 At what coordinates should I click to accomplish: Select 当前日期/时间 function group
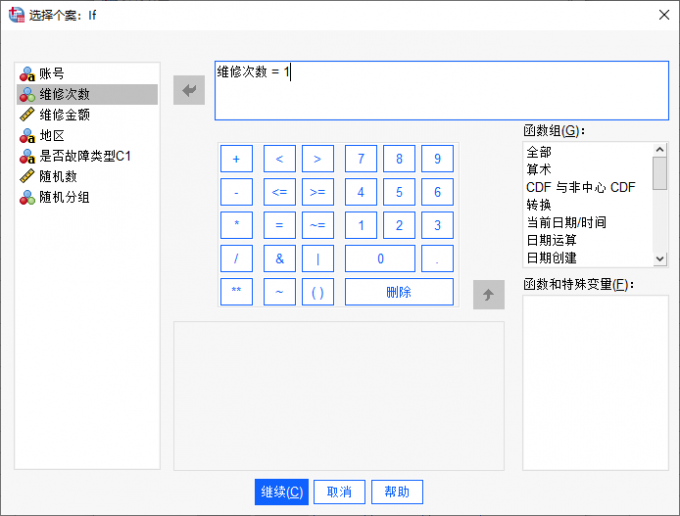point(588,222)
